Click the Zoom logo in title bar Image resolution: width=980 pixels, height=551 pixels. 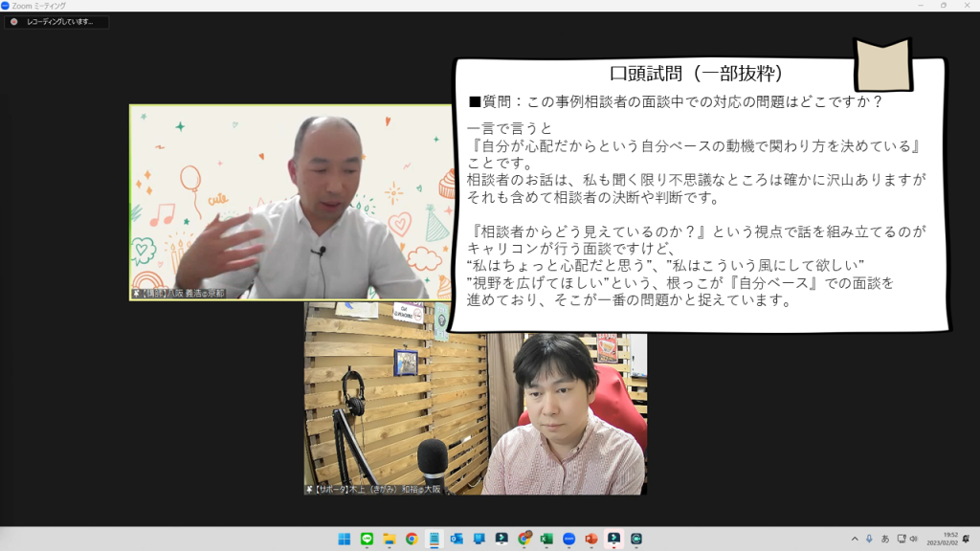coord(6,5)
